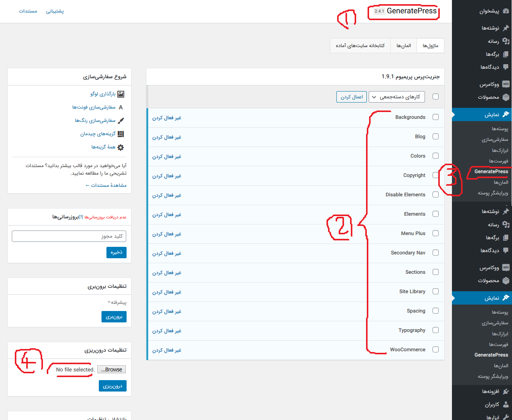Click غیر فعال کردن in the Elements row
Image resolution: width=512 pixels, height=420 pixels.
pos(167,215)
